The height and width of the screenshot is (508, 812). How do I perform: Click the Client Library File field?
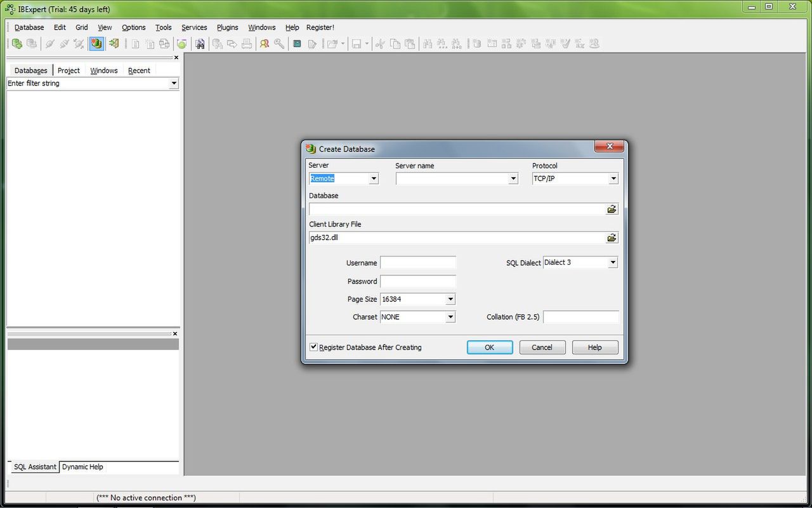[457, 237]
